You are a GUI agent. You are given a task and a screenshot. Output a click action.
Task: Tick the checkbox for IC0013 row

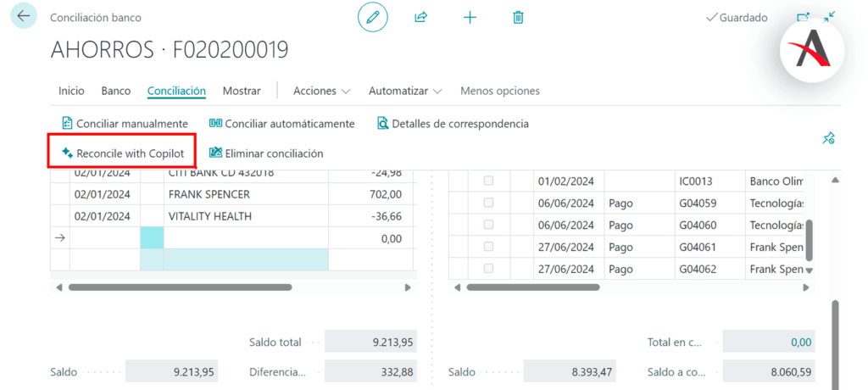[488, 181]
